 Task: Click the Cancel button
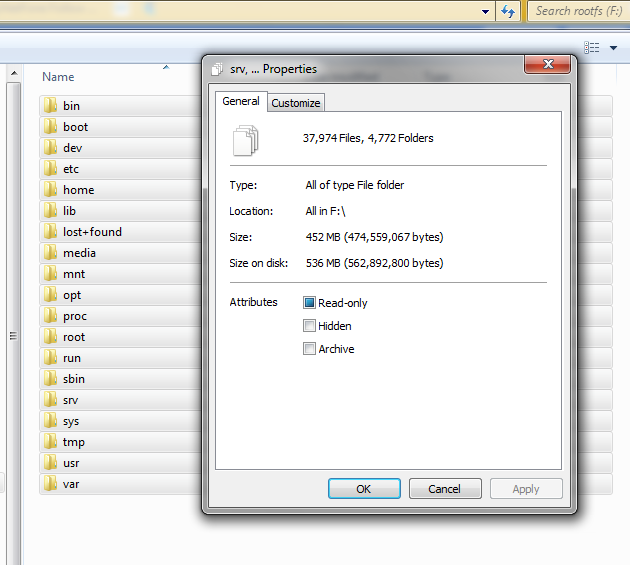point(444,489)
